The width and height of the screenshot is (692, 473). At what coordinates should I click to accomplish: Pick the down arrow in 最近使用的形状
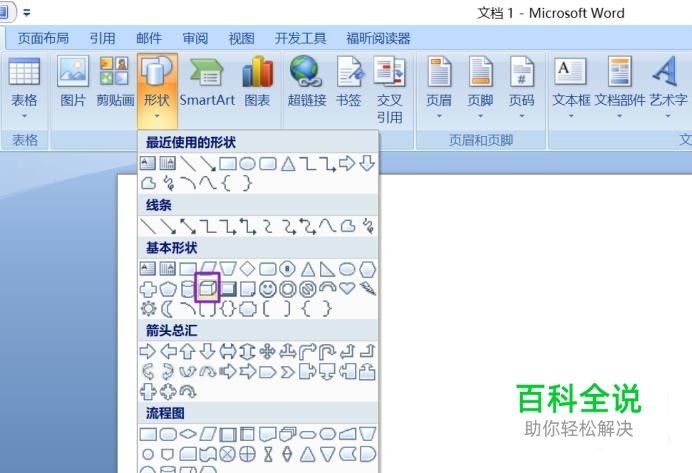coord(367,163)
